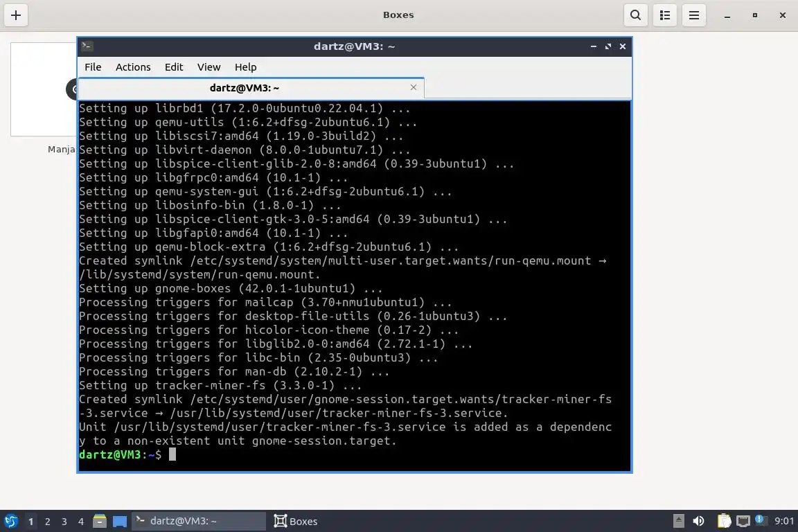Click the plus button to add a new box
The width and height of the screenshot is (798, 532).
coord(16,15)
